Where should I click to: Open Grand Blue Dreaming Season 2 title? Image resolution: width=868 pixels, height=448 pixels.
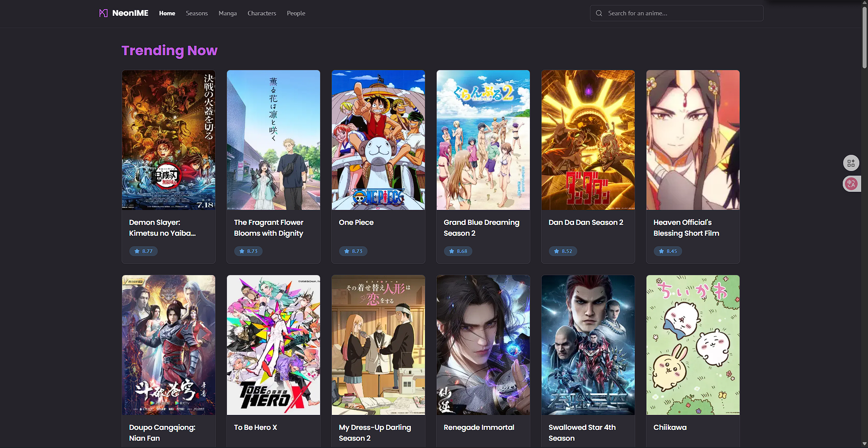pos(481,228)
